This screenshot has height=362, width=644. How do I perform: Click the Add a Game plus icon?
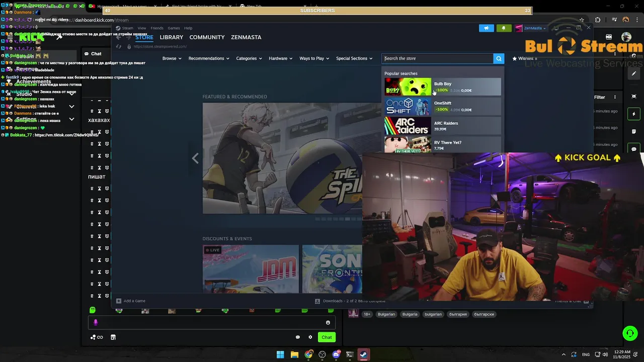pos(119,301)
